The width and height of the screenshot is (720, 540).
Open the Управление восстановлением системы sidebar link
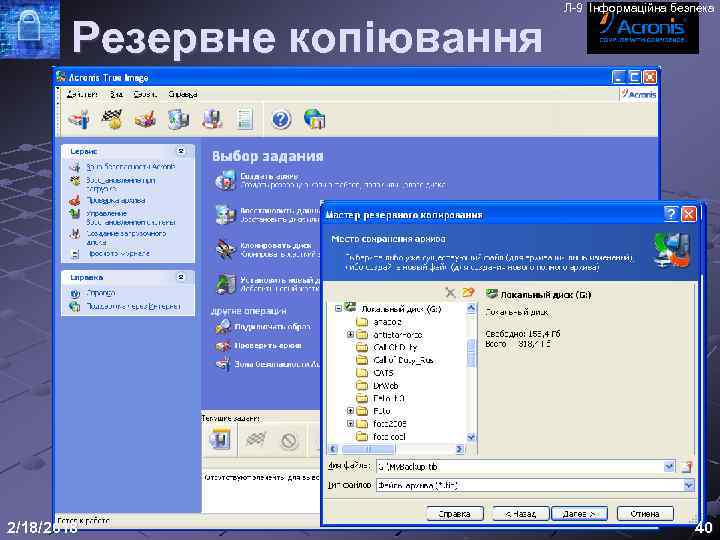coord(131,218)
